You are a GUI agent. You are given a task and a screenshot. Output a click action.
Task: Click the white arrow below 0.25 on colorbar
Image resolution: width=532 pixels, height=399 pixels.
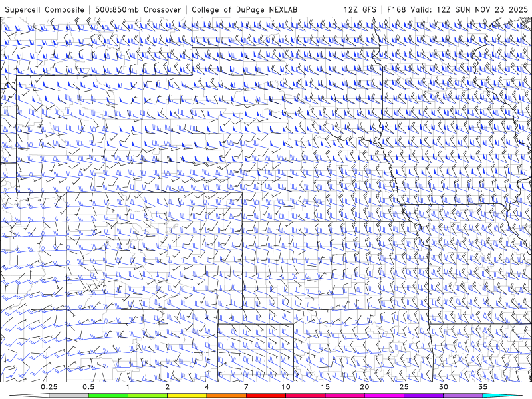(x=29, y=396)
